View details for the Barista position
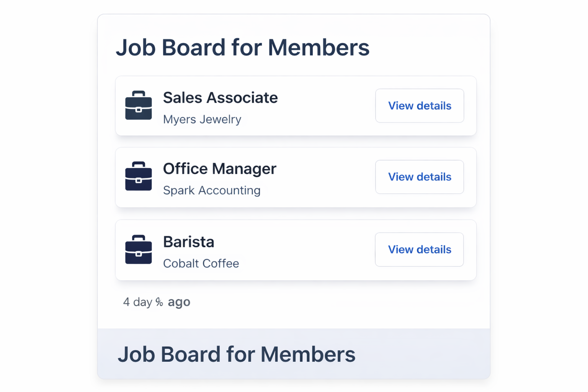 coord(419,249)
